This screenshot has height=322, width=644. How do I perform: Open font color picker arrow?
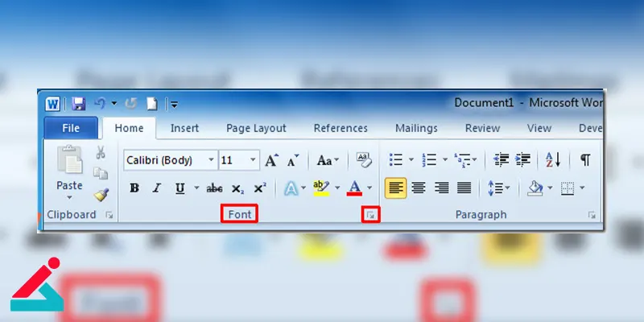pos(369,188)
